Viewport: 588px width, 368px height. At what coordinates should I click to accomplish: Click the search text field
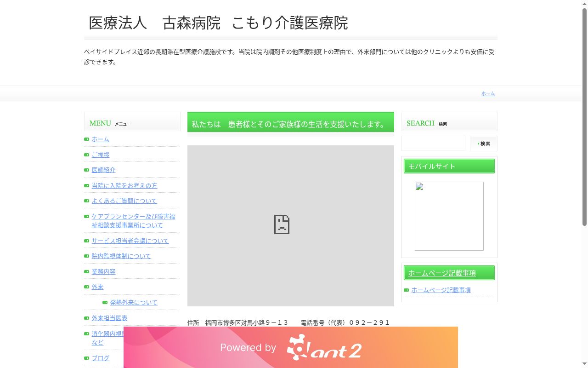pyautogui.click(x=433, y=143)
